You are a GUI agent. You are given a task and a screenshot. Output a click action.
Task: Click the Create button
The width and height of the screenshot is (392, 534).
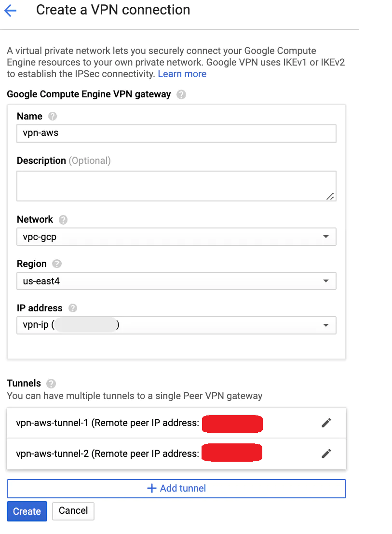tap(27, 511)
